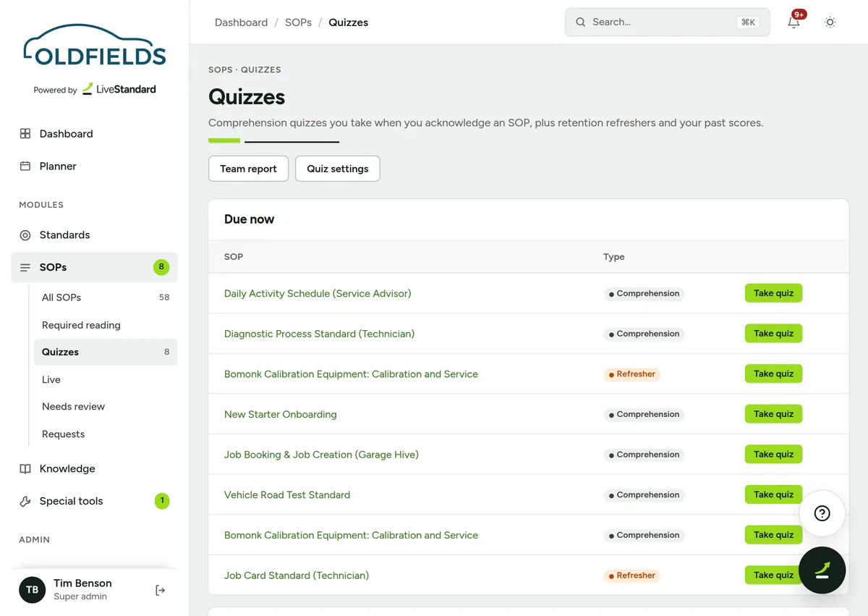Open the Knowledge book icon
Screen dimensions: 868x616
tap(25, 469)
